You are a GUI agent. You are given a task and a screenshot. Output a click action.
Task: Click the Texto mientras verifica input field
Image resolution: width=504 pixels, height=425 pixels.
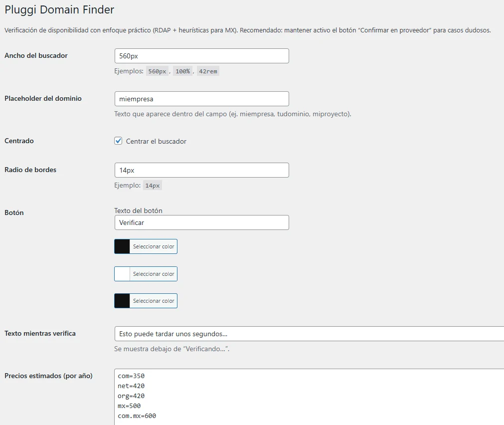309,334
